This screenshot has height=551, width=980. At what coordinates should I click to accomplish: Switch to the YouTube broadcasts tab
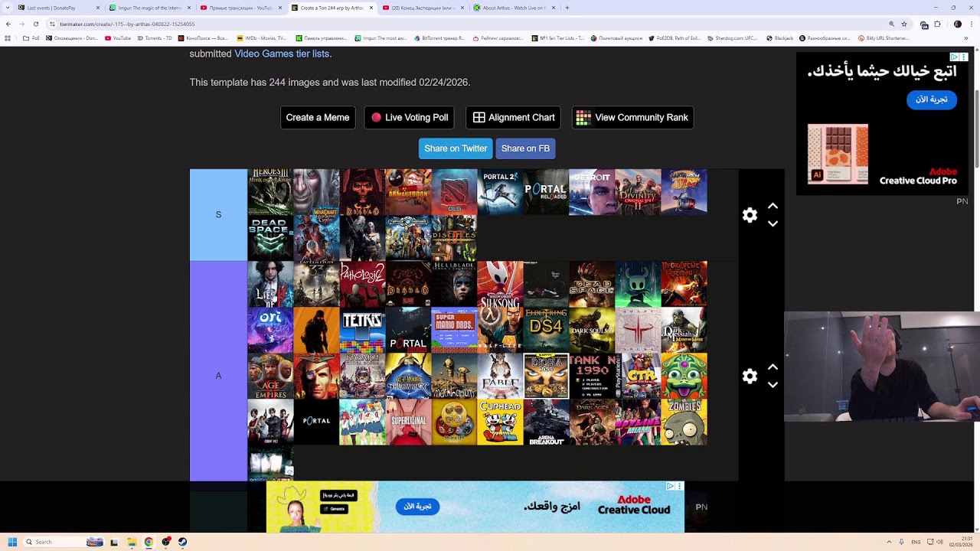point(241,8)
